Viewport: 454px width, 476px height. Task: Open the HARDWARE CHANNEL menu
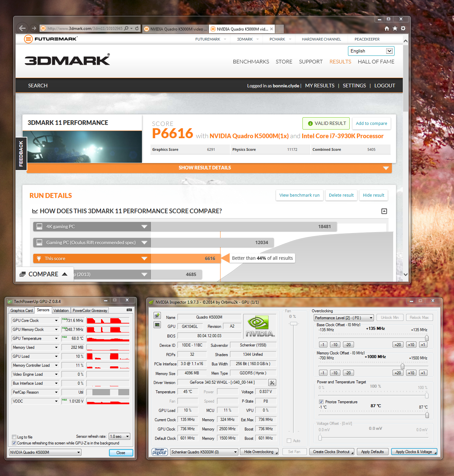coord(321,39)
